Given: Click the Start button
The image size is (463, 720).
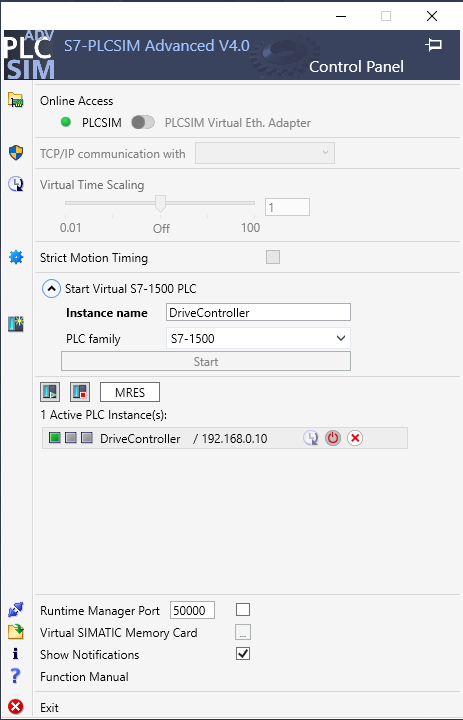Looking at the screenshot, I should point(206,361).
